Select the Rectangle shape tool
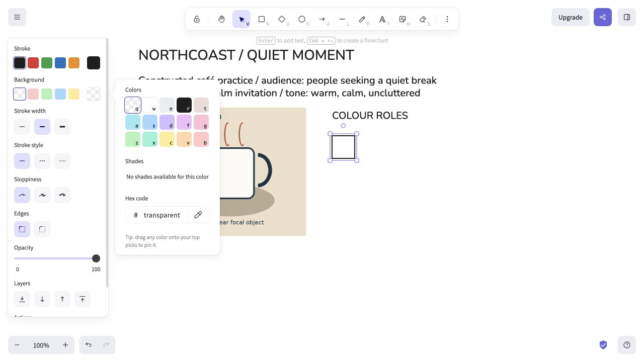The width and height of the screenshot is (644, 362). pyautogui.click(x=262, y=19)
